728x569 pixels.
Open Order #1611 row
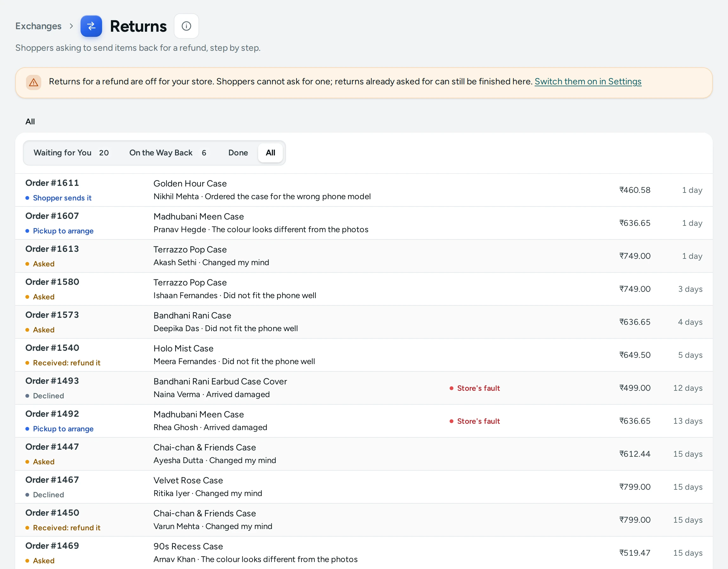click(x=364, y=190)
